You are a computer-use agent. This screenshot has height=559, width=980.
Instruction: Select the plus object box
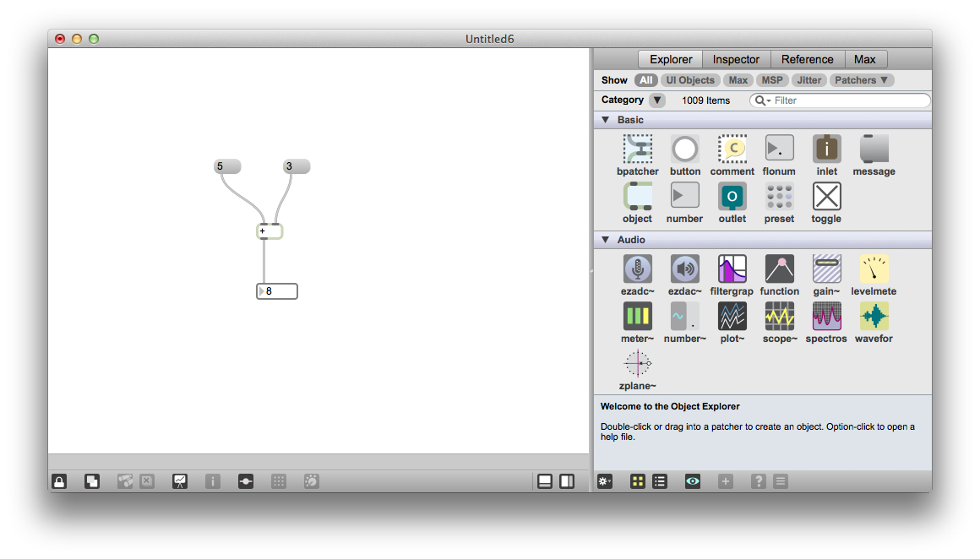(x=269, y=231)
